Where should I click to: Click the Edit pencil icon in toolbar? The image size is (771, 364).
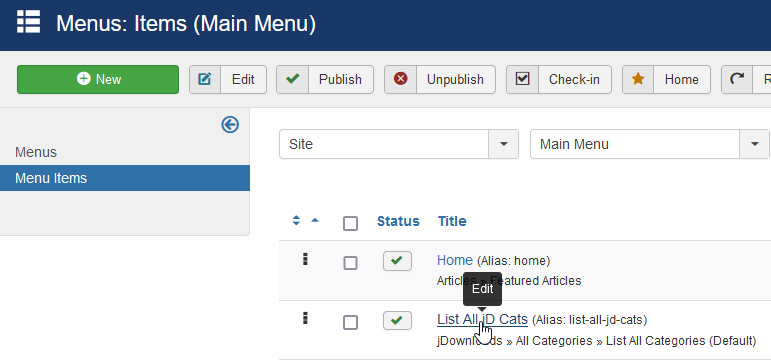click(205, 79)
